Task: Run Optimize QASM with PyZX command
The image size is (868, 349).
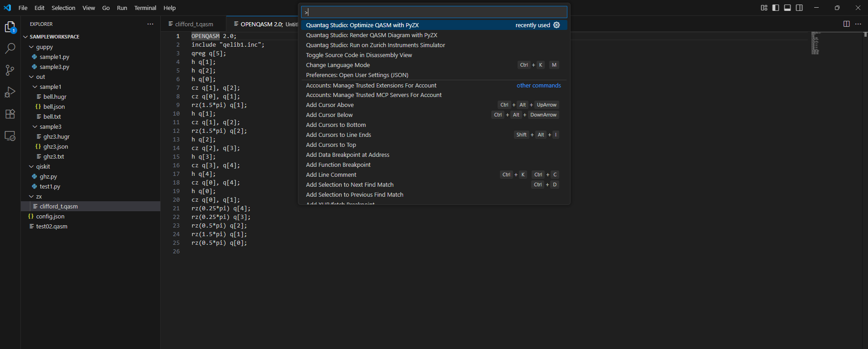Action: tap(362, 25)
